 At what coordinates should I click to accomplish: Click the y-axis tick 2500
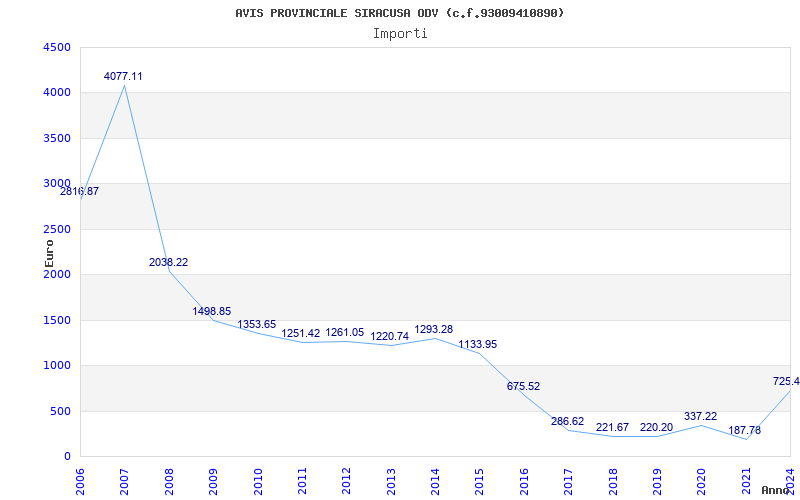(57, 230)
